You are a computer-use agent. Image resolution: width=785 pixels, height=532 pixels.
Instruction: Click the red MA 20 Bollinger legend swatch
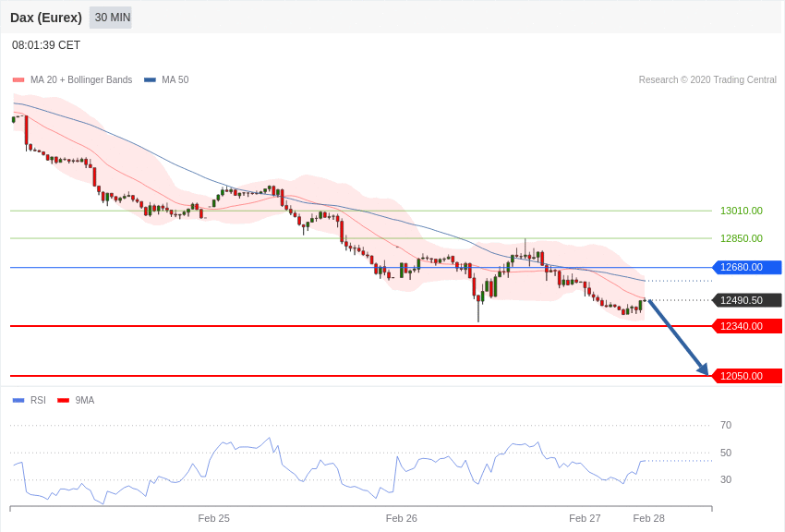tap(18, 80)
